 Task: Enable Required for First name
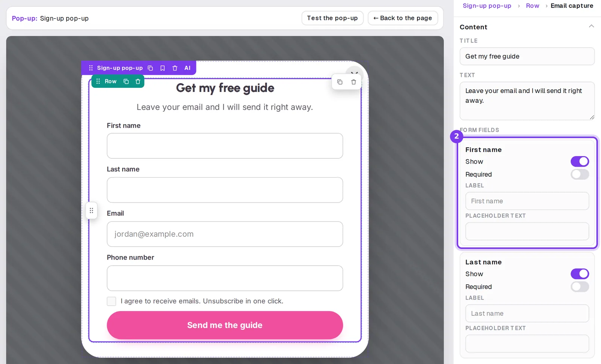click(580, 174)
